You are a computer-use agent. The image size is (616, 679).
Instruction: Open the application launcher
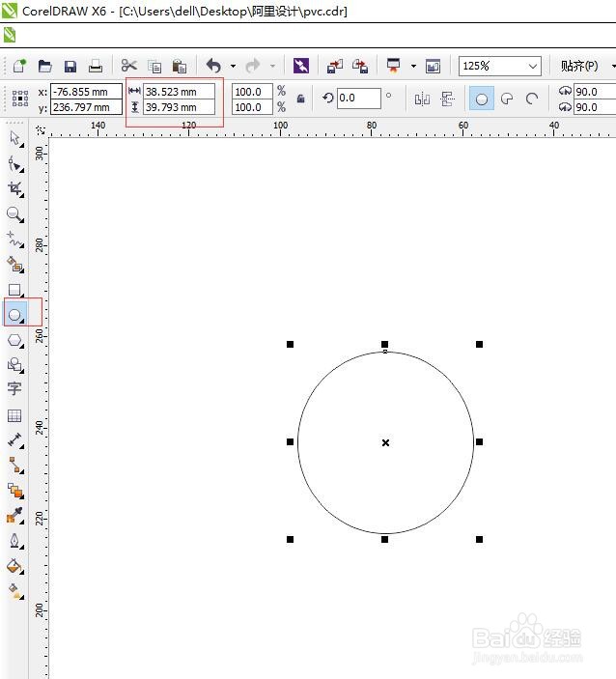pos(394,66)
